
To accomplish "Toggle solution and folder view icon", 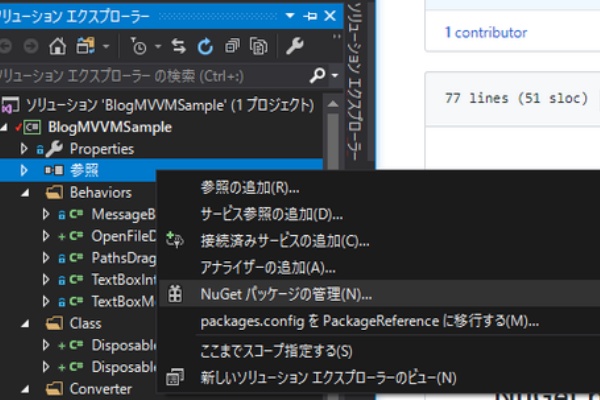I will tap(86, 46).
